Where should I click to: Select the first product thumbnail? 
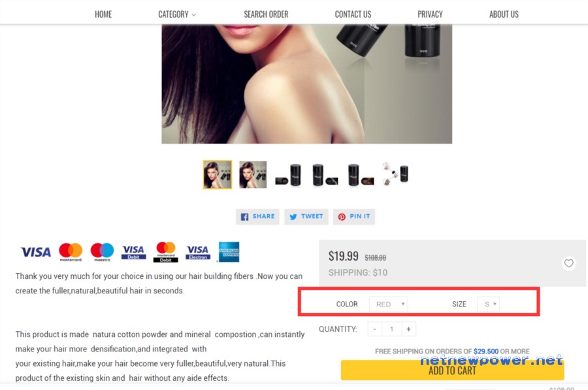218,175
